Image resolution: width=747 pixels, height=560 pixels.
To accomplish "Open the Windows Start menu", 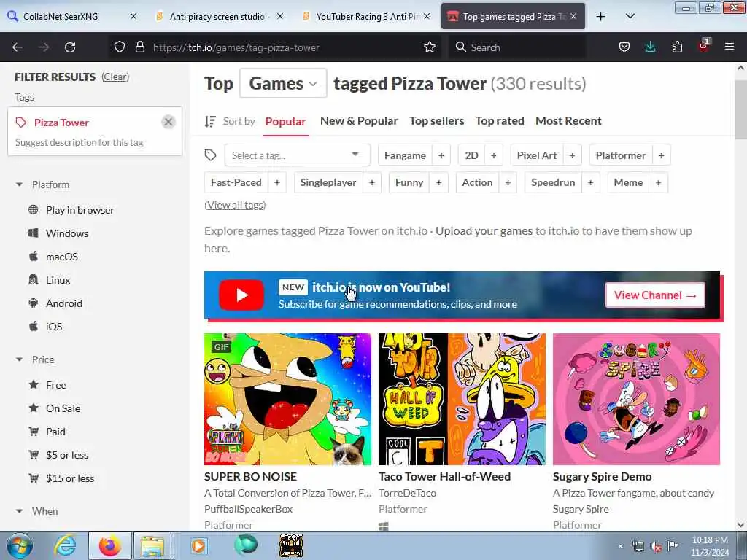I will tap(19, 545).
